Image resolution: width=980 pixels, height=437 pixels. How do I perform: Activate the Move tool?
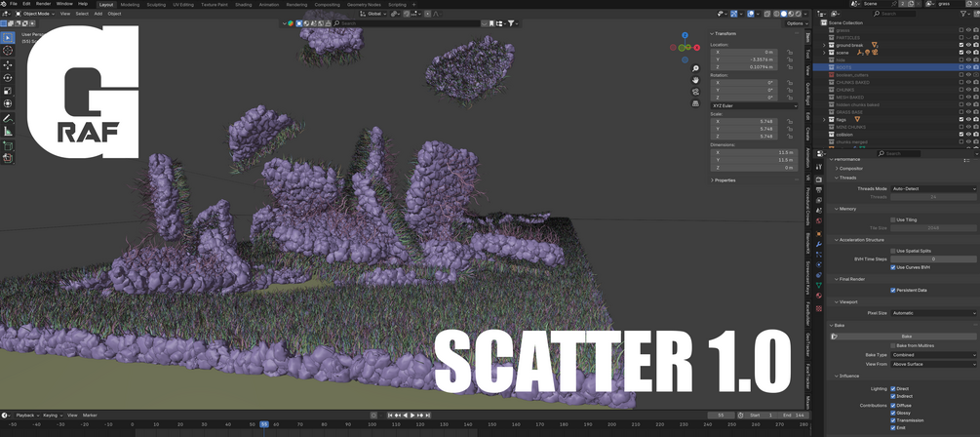click(8, 65)
